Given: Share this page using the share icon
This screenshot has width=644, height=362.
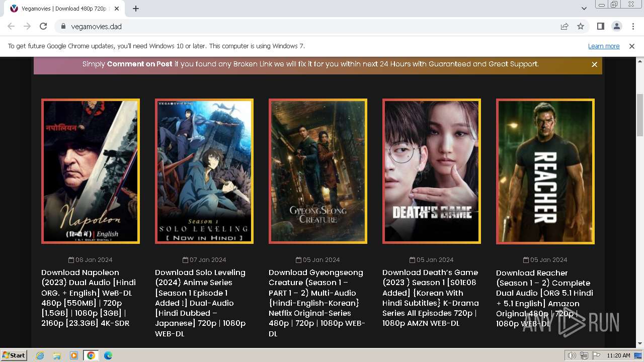Looking at the screenshot, I should click(565, 26).
